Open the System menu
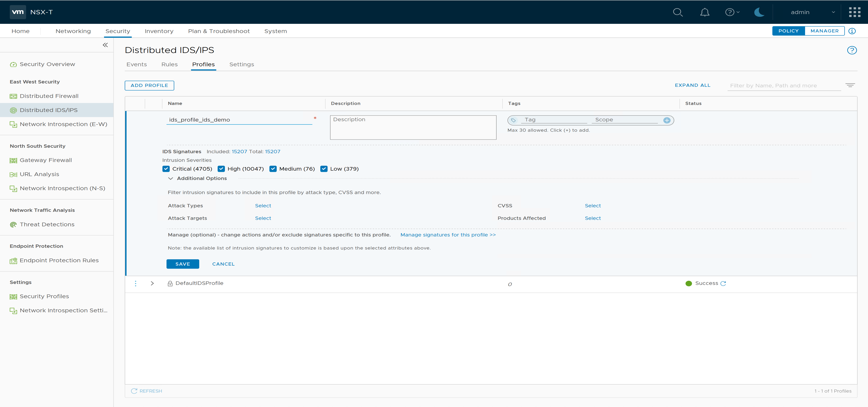This screenshot has height=407, width=868. click(x=276, y=31)
